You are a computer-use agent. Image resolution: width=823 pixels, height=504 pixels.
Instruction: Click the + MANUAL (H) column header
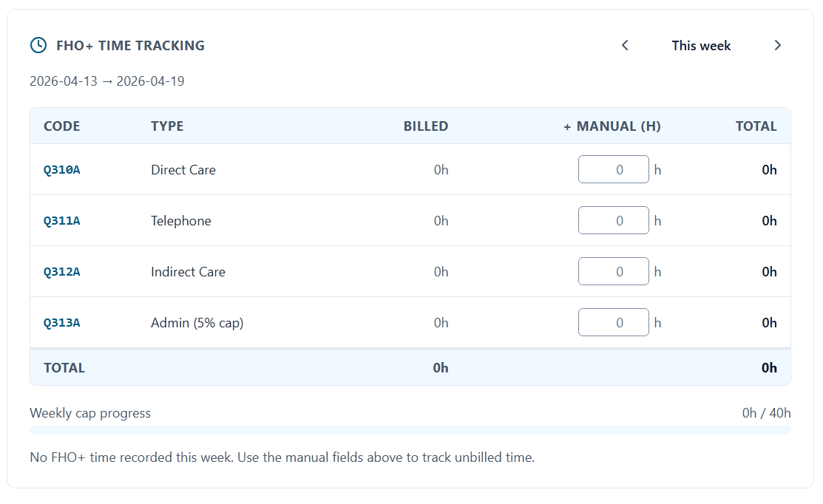pos(613,126)
